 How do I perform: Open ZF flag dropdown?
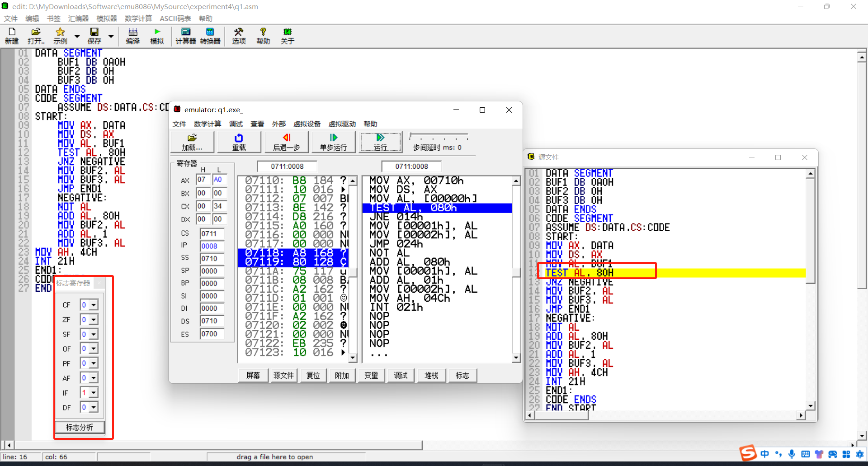(94, 320)
